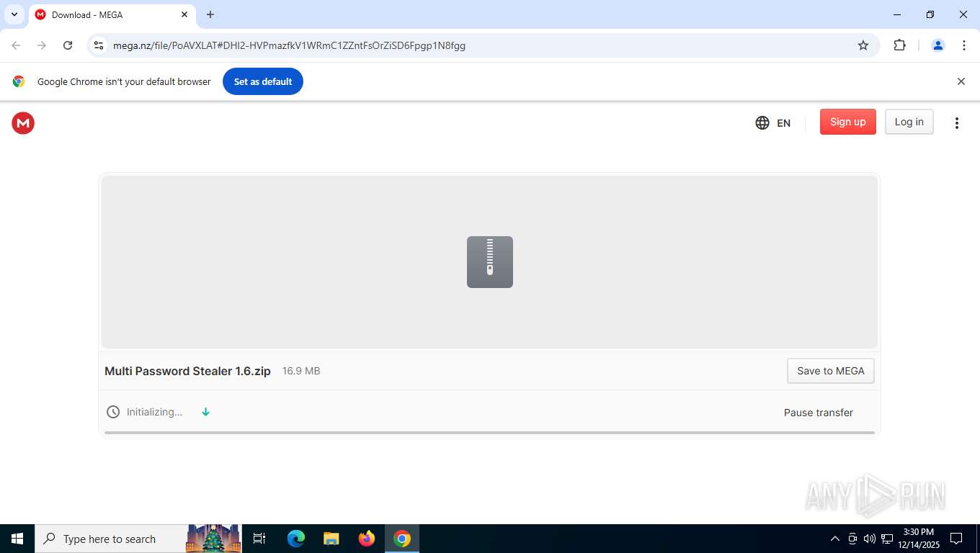This screenshot has height=553, width=980.
Task: Click the mega.nz address bar URL
Action: click(x=289, y=45)
